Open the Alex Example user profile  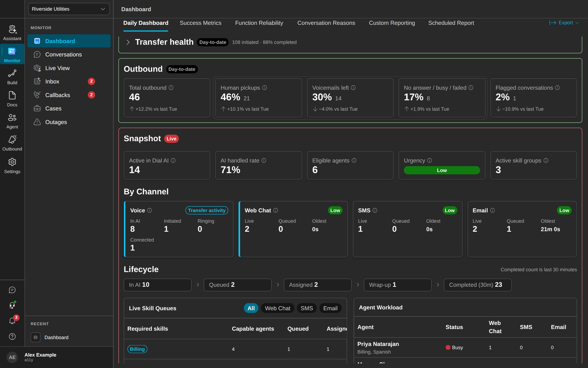tap(57, 357)
